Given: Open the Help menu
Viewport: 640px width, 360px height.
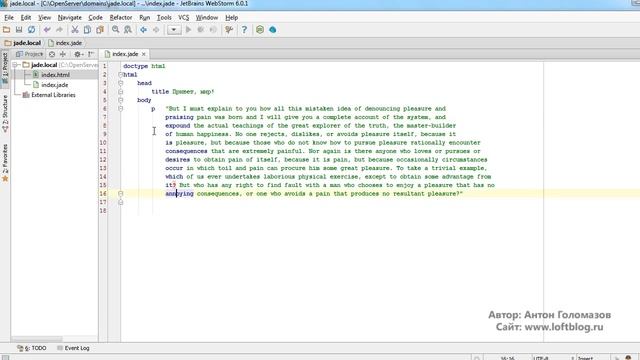Looking at the screenshot, I should [231, 18].
